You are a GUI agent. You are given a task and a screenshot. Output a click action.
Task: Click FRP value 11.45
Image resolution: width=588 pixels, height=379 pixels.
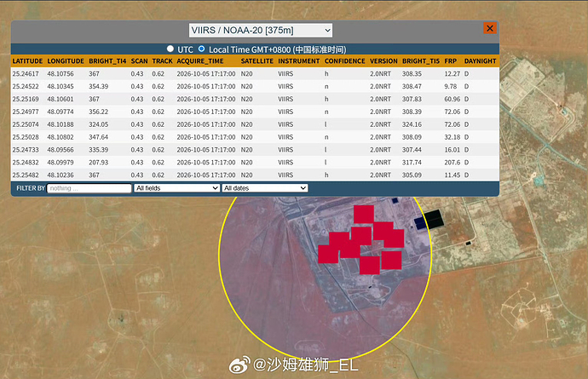pos(453,175)
